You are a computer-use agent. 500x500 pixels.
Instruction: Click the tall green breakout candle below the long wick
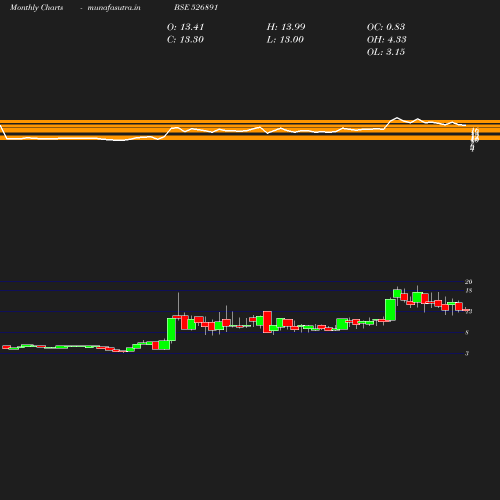click(x=171, y=329)
